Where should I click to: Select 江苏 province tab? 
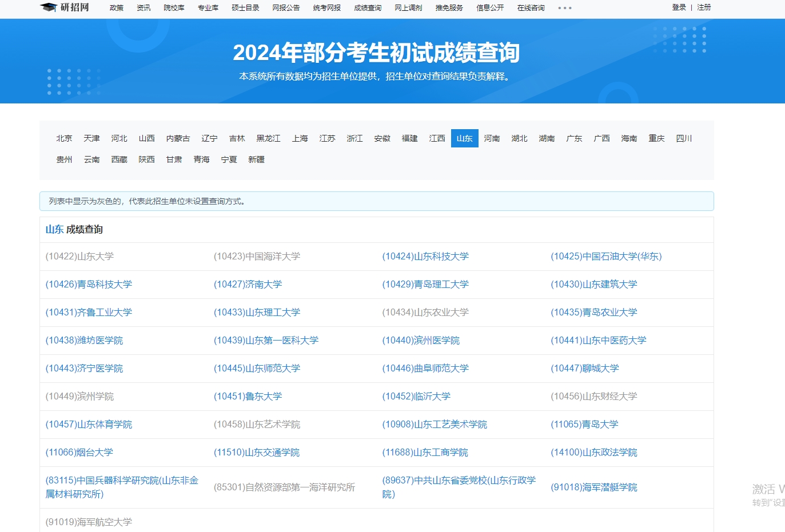327,138
